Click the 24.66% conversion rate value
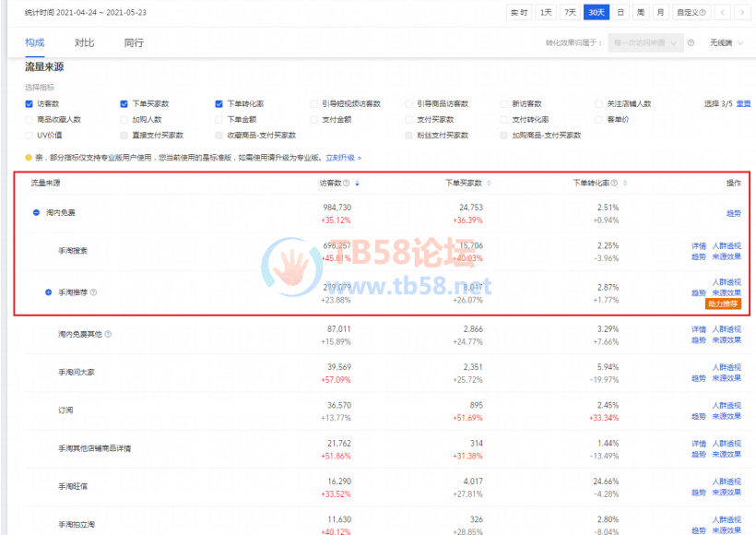 [606, 481]
